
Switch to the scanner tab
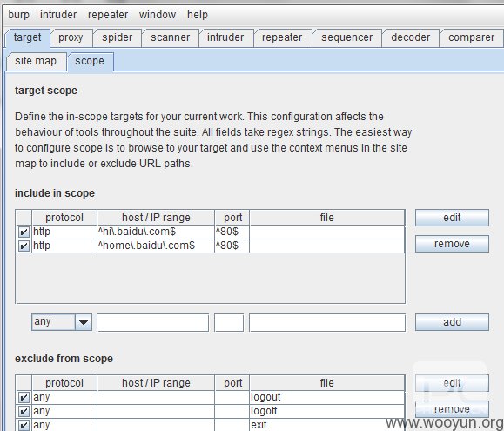[171, 37]
